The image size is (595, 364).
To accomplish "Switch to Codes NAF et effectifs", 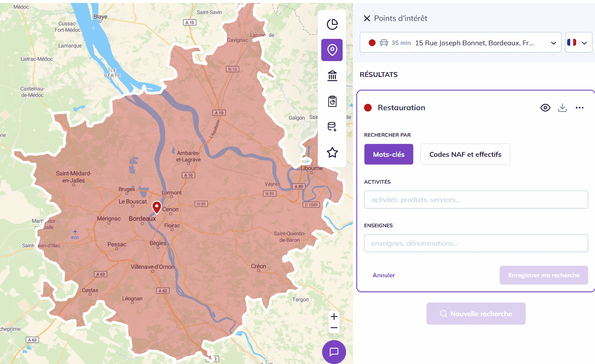I will [x=465, y=154].
